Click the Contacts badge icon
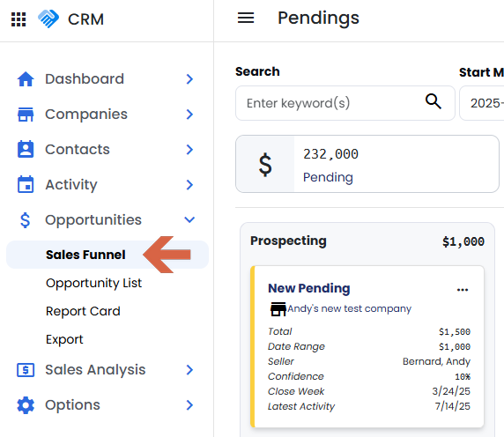This screenshot has height=437, width=504. [x=26, y=150]
